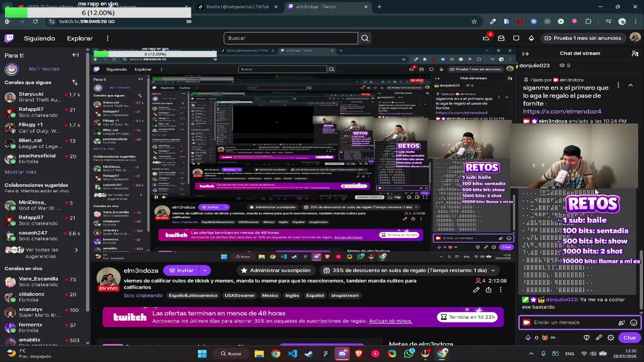644x362 pixels.
Task: Open the Staryuuki channel in sidebar
Action: (x=43, y=97)
